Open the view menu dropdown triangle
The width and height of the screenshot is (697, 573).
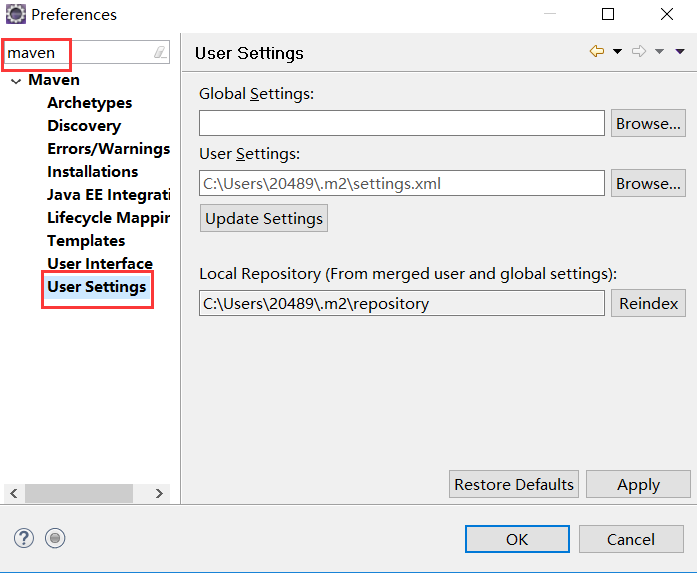[680, 52]
